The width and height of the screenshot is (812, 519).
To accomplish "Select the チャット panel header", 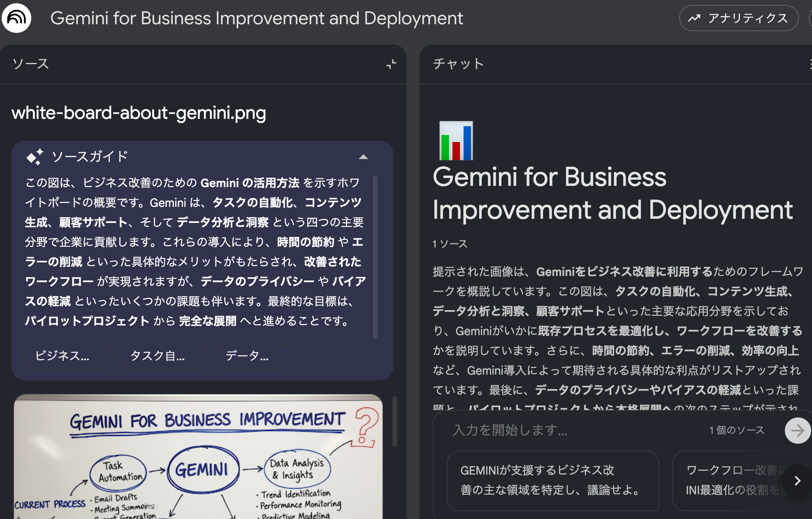I will [x=458, y=64].
